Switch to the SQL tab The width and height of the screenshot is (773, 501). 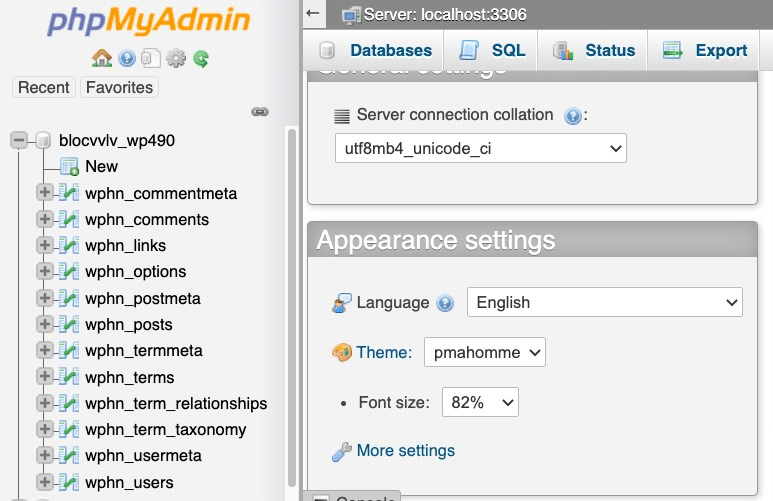(x=493, y=51)
